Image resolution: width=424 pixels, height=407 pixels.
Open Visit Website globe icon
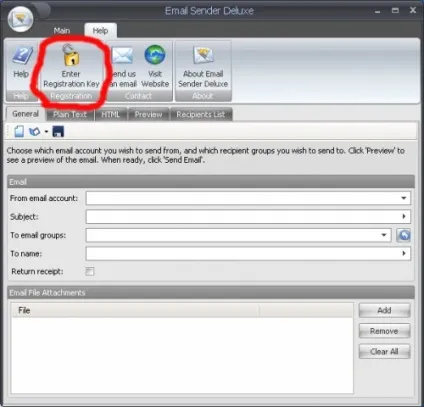coord(155,55)
